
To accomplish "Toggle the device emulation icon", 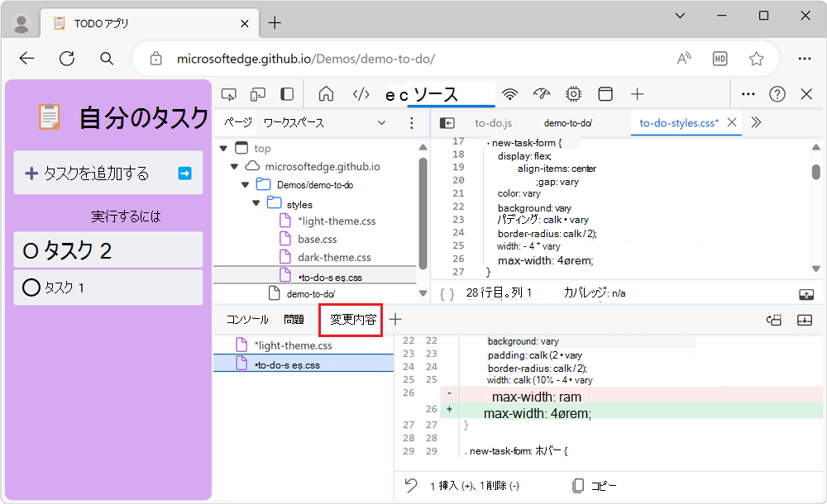I will coord(257,93).
